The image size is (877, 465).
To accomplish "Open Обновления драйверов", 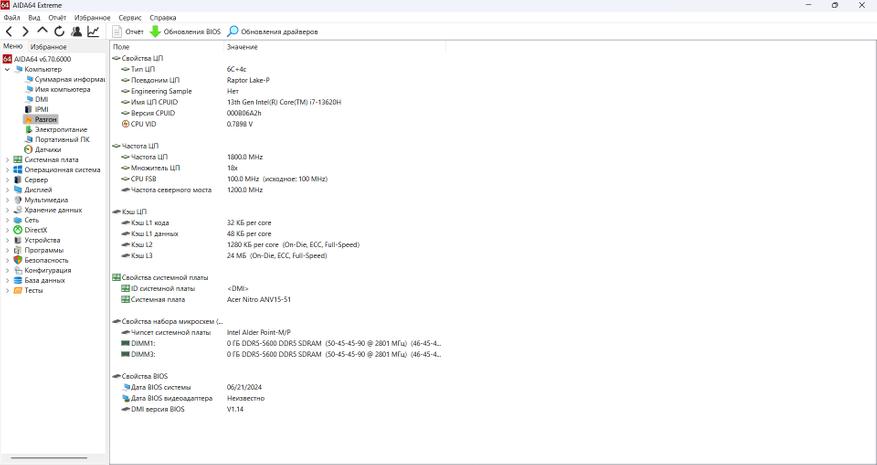I will [272, 32].
